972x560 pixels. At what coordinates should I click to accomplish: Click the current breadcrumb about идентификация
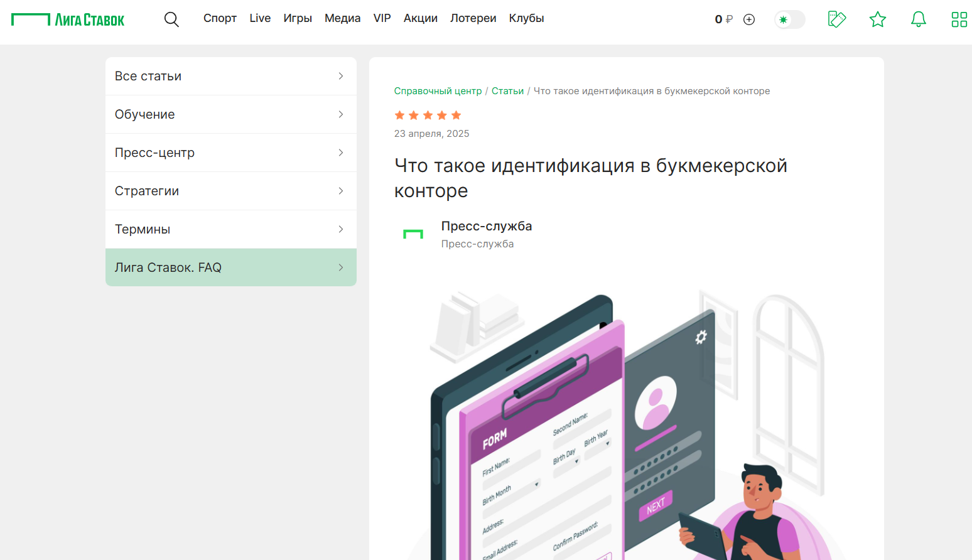(x=652, y=91)
